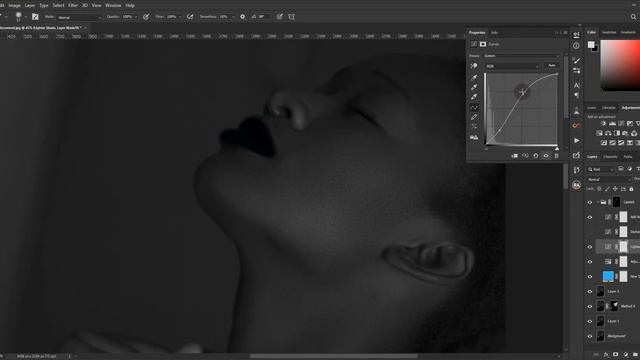The height and width of the screenshot is (360, 640).
Task: Click the foreground color swatch in Color panel
Action: tap(591, 45)
